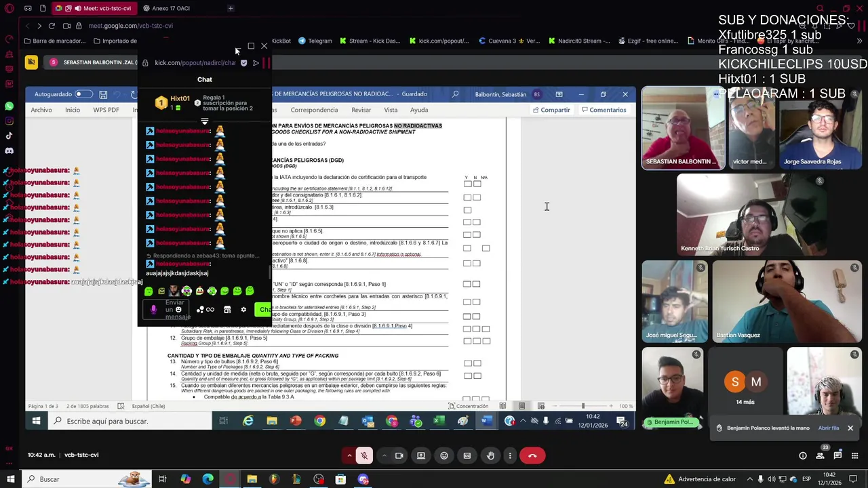This screenshot has height=488, width=868.
Task: Click the green Chat send button in Kick
Action: [x=263, y=310]
